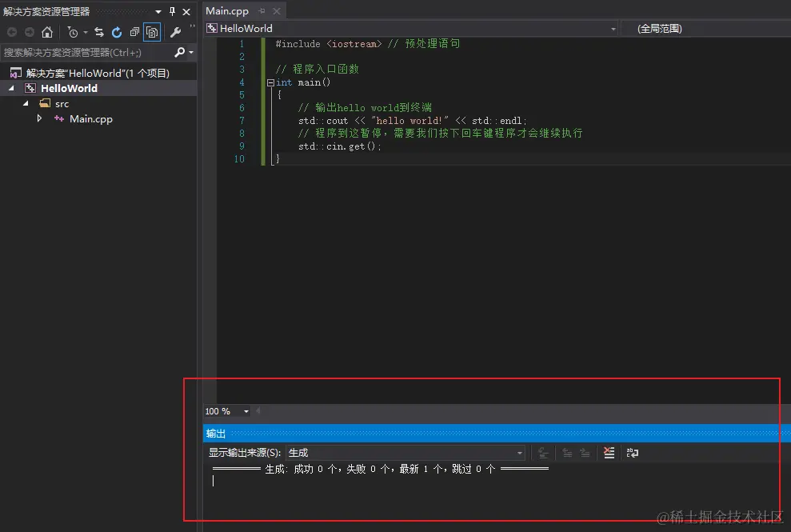
Task: Select the HelloWorld project node
Action: (x=69, y=88)
